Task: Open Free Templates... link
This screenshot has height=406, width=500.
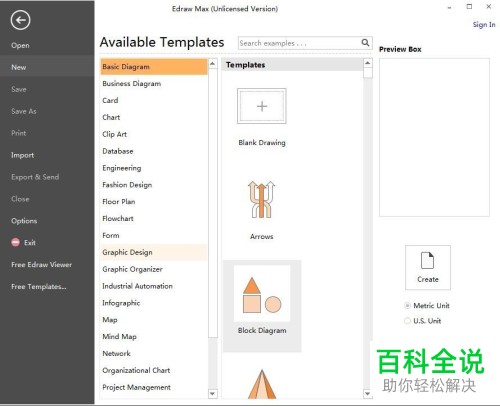Action: click(x=39, y=287)
